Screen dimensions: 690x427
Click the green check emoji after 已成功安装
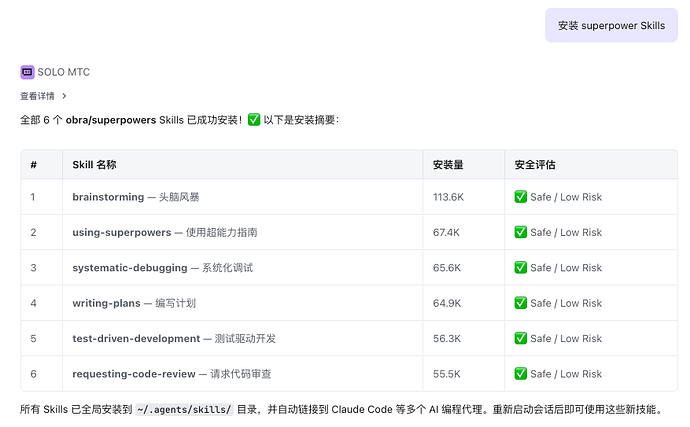click(254, 120)
